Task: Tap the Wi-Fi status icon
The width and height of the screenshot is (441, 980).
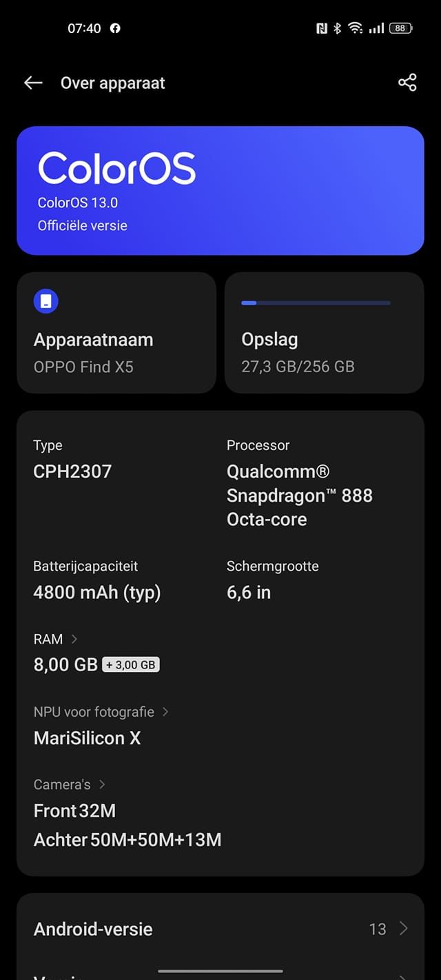Action: [356, 28]
